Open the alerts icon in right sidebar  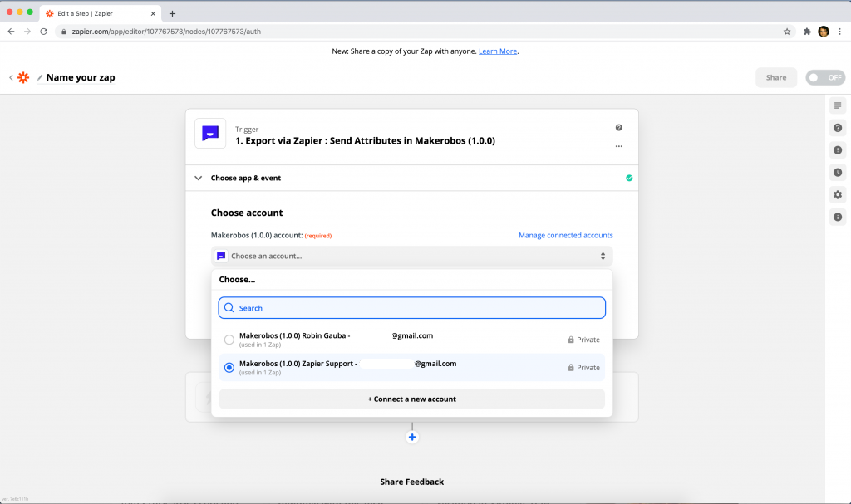pyautogui.click(x=838, y=150)
